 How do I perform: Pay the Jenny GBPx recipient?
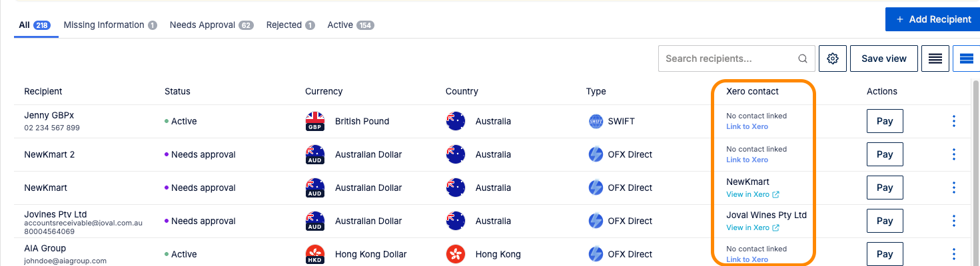click(885, 121)
